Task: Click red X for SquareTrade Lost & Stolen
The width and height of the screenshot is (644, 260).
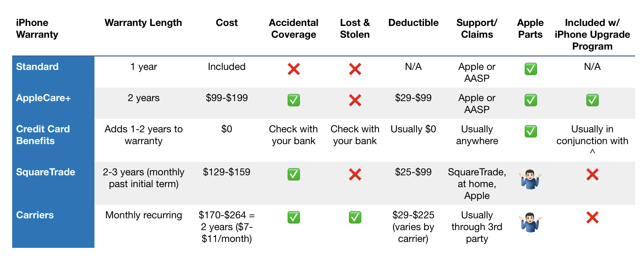Action: click(355, 174)
